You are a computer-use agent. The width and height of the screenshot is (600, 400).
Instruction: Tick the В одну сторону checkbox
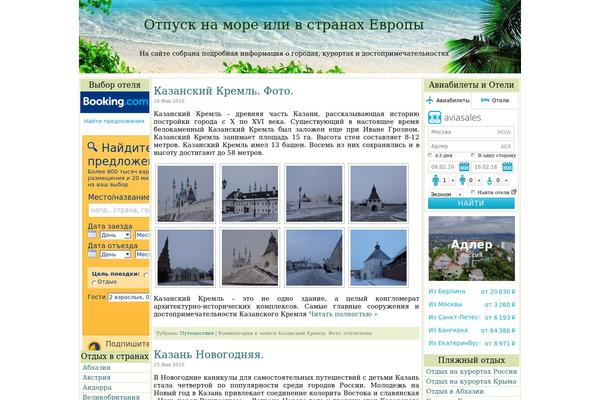[x=473, y=155]
